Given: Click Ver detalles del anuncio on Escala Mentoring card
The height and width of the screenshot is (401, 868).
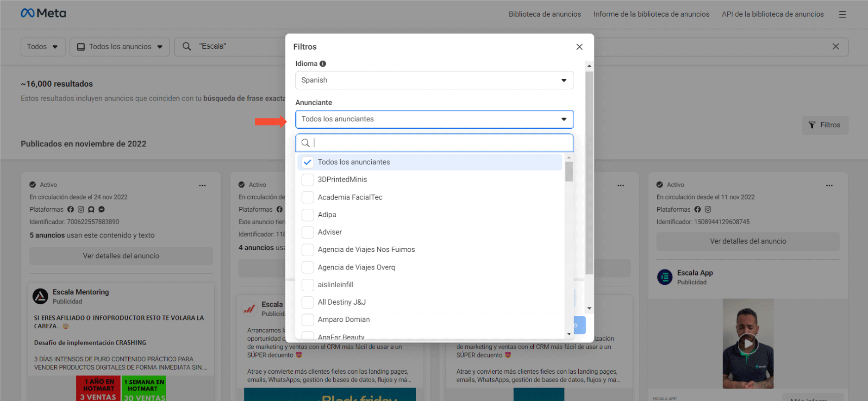Looking at the screenshot, I should tap(121, 256).
